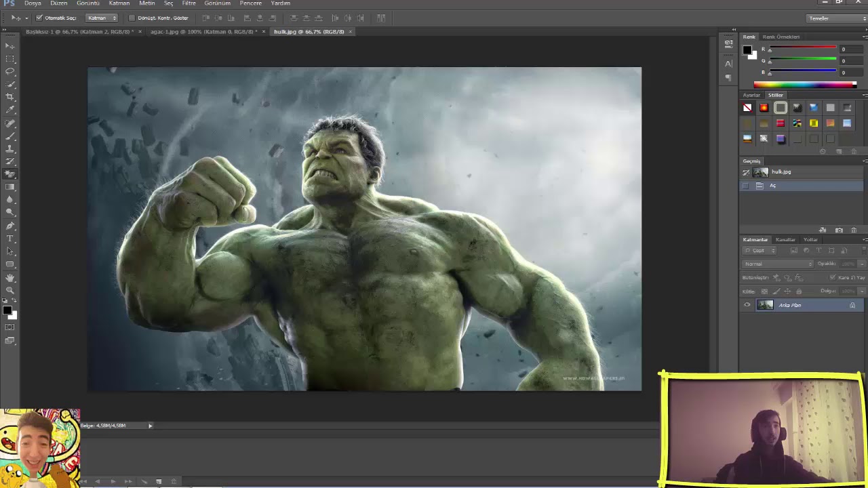The image size is (868, 488).
Task: Toggle type layer filter icon
Action: [818, 251]
